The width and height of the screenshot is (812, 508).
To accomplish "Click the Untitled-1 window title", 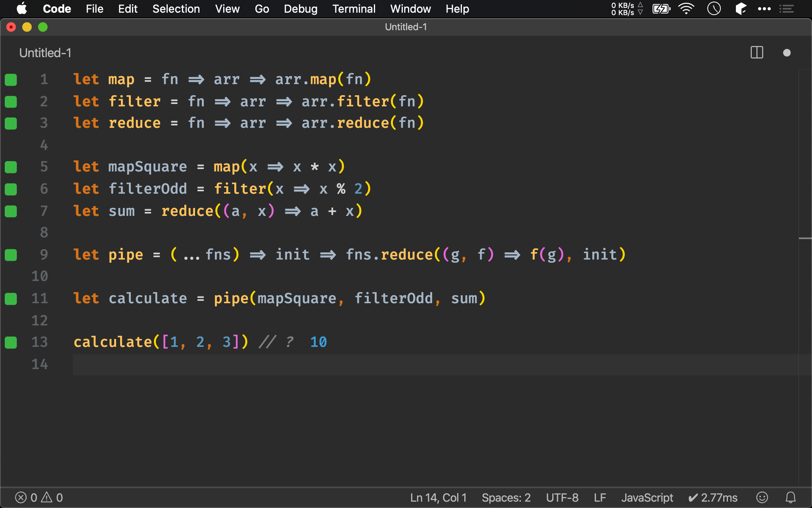I will pos(406,27).
